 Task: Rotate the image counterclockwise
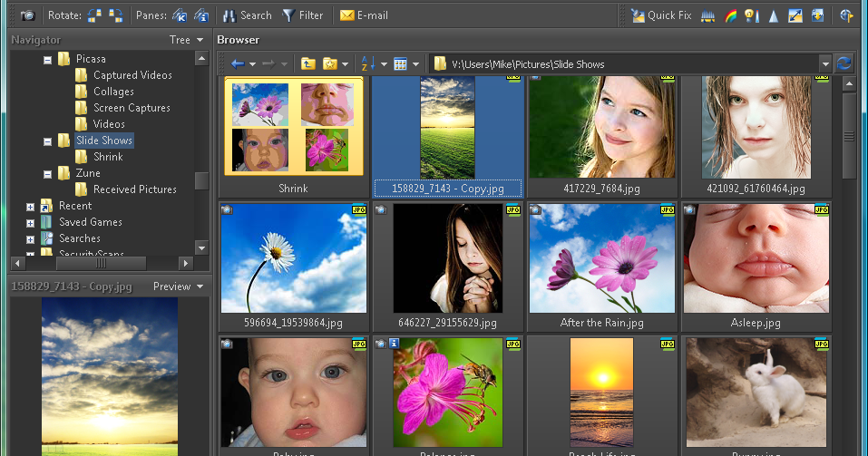coord(94,15)
